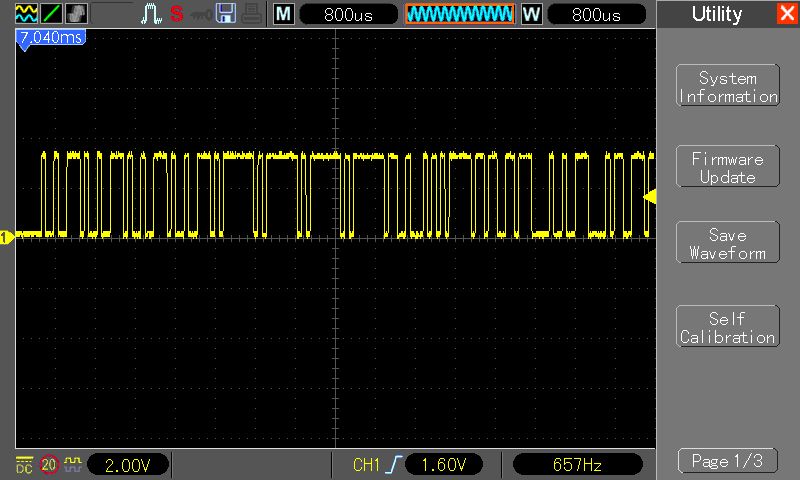Click the DC coupling indicator icon
Screen dimensions: 800x480
point(25,464)
